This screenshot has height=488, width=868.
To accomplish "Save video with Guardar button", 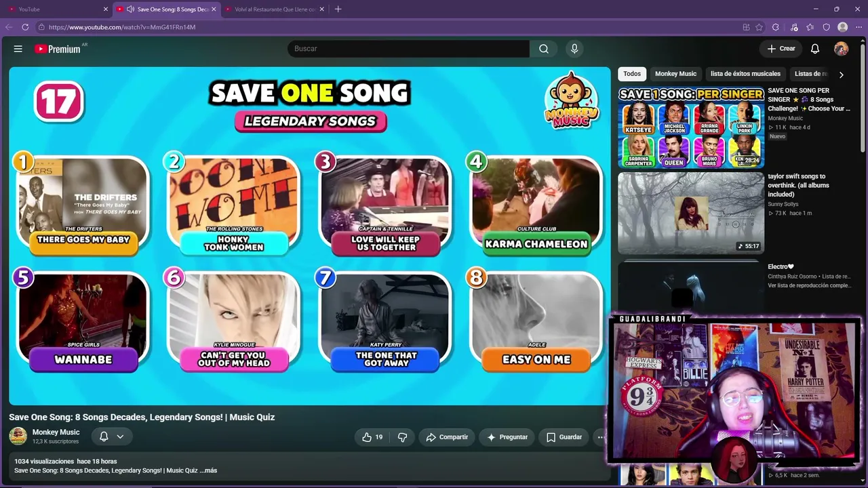I will [564, 437].
